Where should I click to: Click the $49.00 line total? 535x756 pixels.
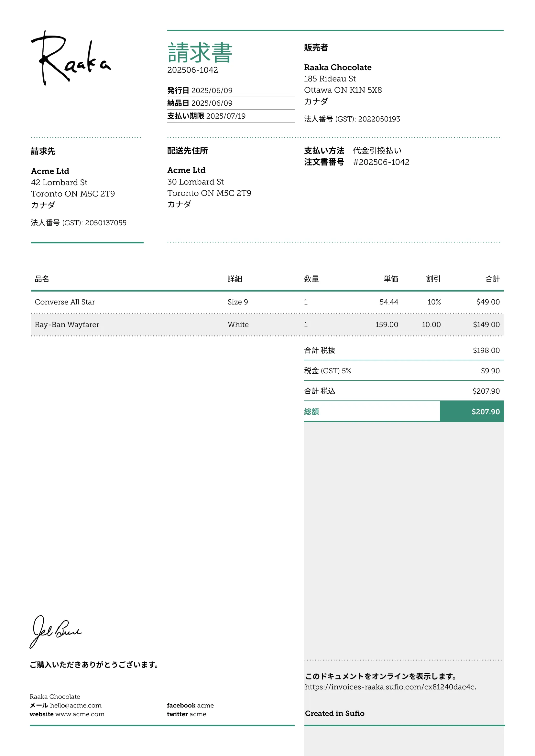[488, 302]
